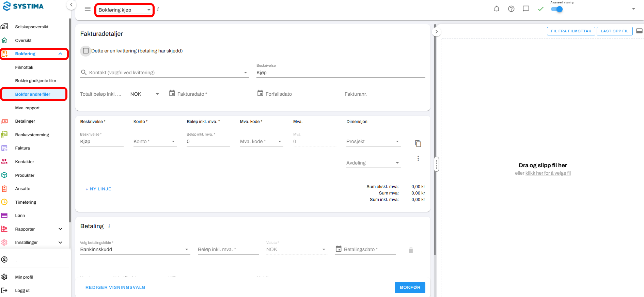Delete payment row with trash icon
Viewport: 644px width, 297px height.
click(411, 250)
